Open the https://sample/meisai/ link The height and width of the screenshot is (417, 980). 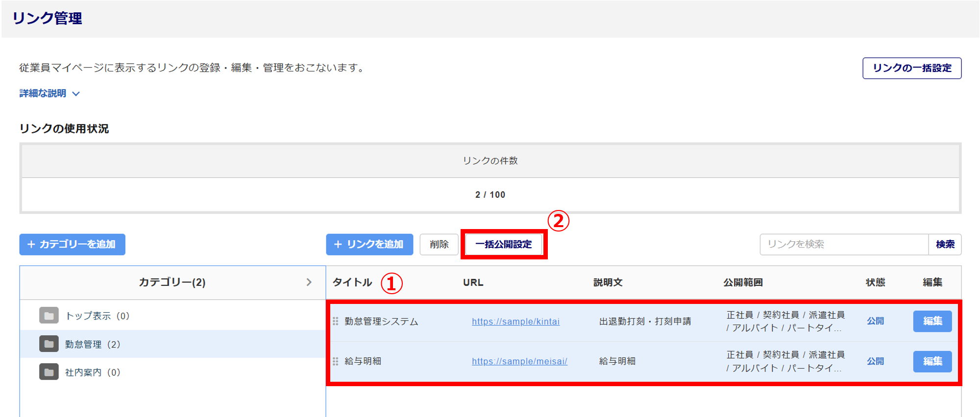click(x=519, y=361)
